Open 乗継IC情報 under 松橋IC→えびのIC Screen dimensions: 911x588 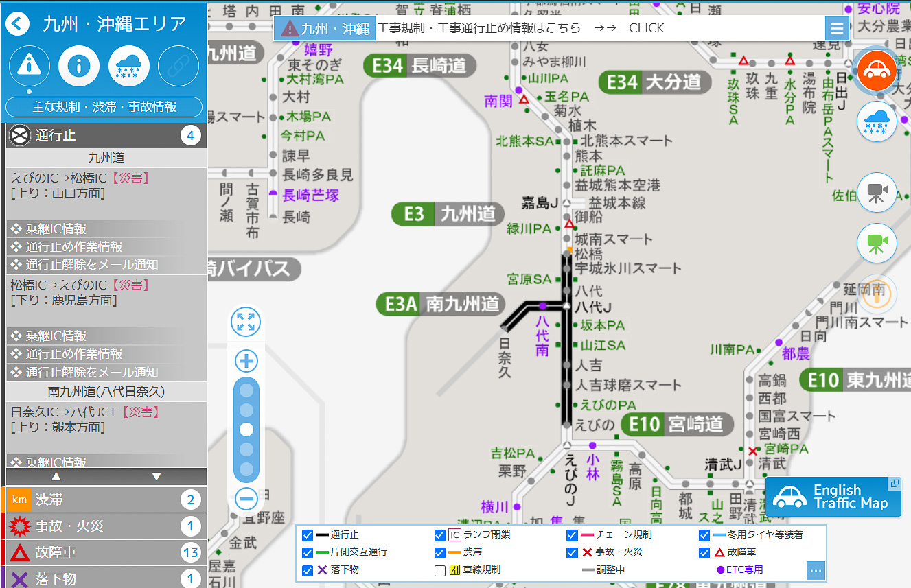(x=106, y=336)
